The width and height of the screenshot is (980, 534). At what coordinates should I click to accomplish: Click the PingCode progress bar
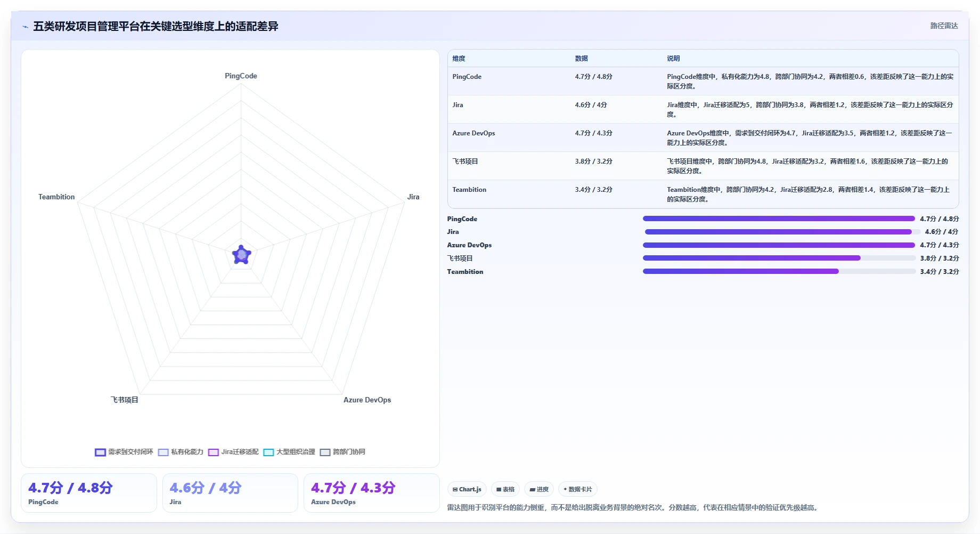tap(779, 219)
